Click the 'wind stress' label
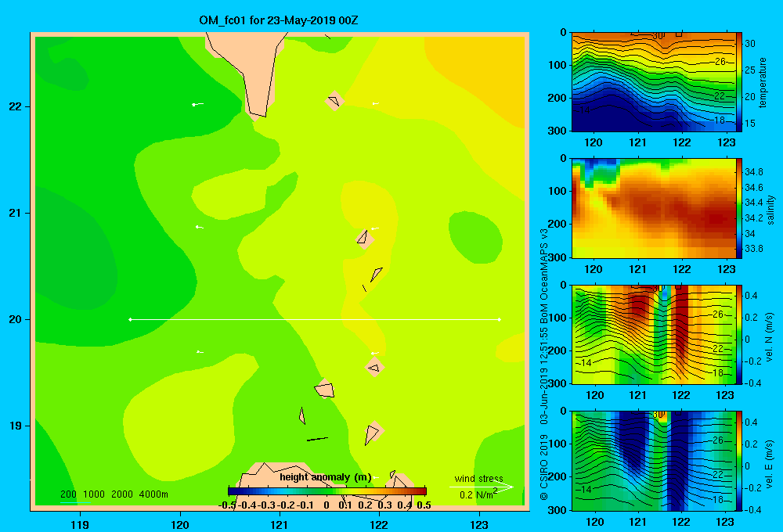The height and width of the screenshot is (532, 783). [x=478, y=478]
